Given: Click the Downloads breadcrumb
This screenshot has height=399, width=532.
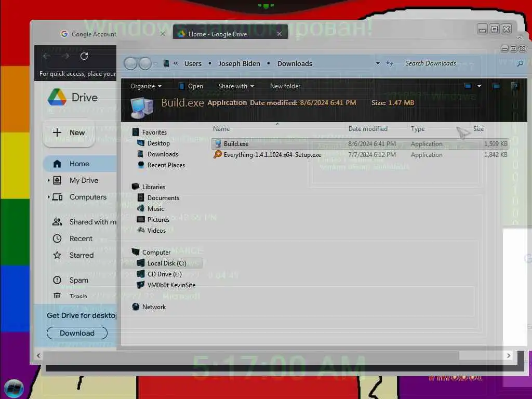Looking at the screenshot, I should pyautogui.click(x=295, y=63).
